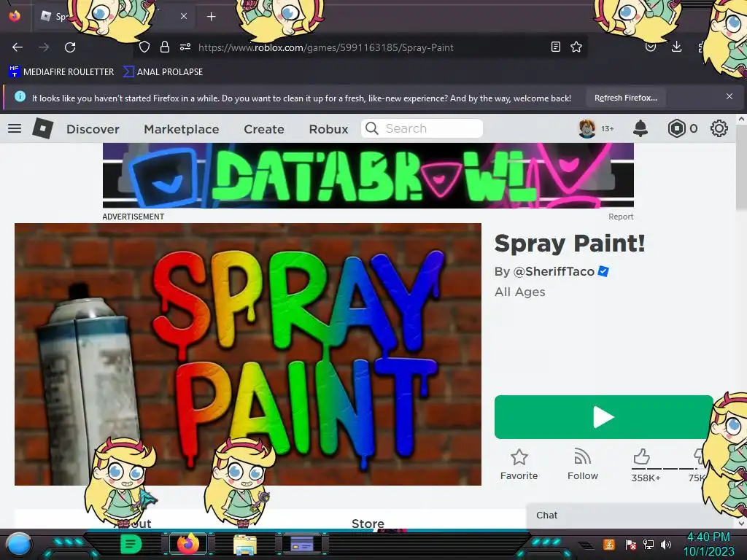Click the network tray icon

point(649,544)
